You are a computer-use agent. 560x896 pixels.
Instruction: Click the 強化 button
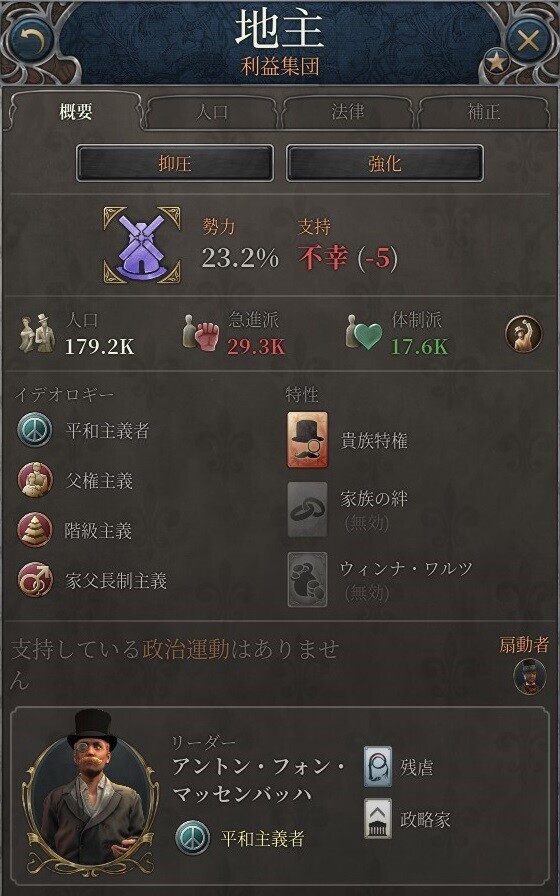tap(385, 163)
